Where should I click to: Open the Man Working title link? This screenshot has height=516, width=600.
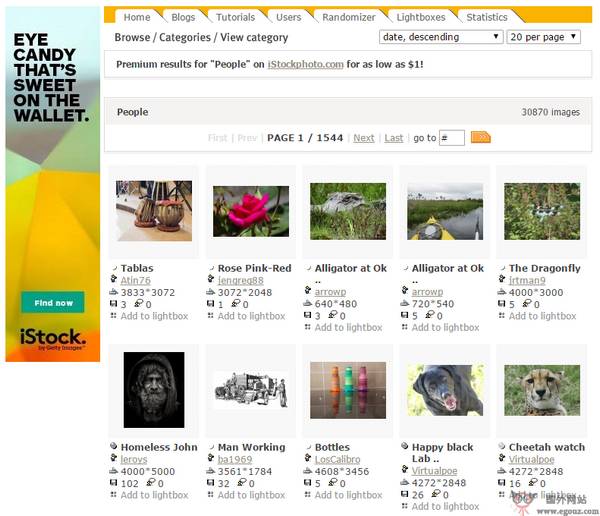[x=251, y=447]
